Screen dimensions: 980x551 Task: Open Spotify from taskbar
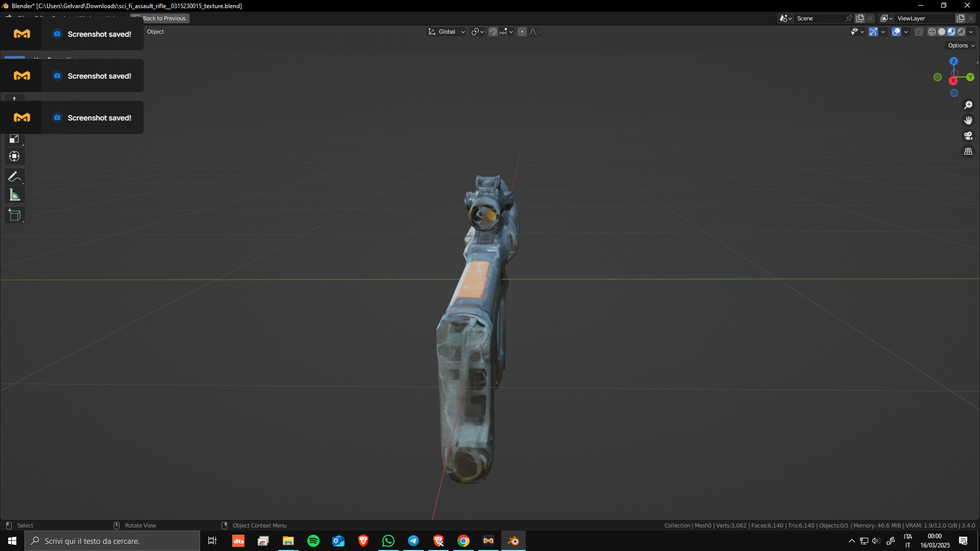313,541
